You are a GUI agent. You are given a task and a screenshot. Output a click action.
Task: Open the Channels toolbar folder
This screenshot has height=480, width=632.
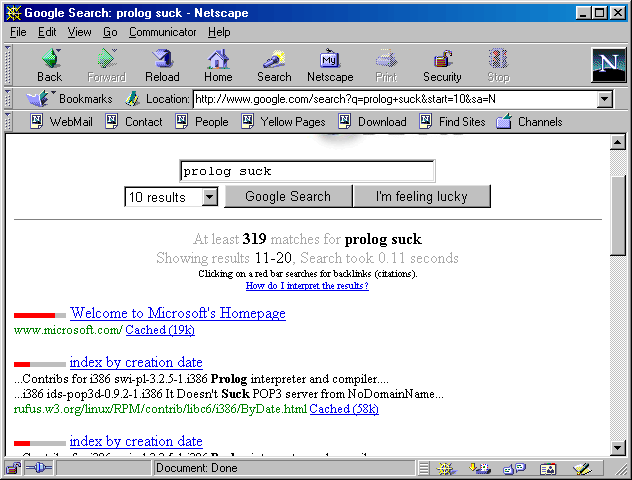point(529,121)
